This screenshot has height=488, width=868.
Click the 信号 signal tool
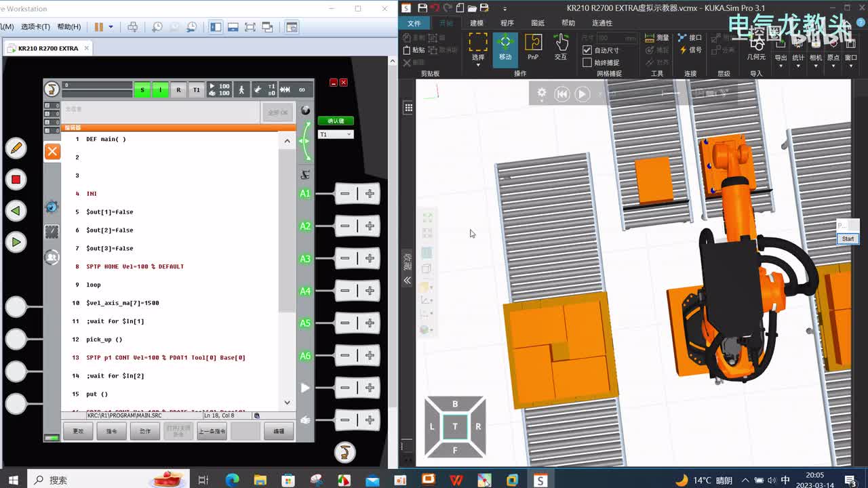pos(690,49)
